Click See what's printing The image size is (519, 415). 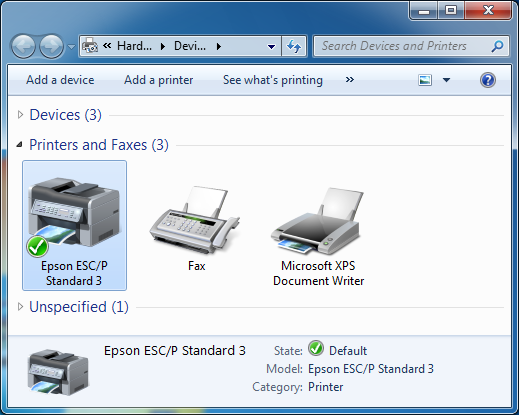[x=273, y=80]
